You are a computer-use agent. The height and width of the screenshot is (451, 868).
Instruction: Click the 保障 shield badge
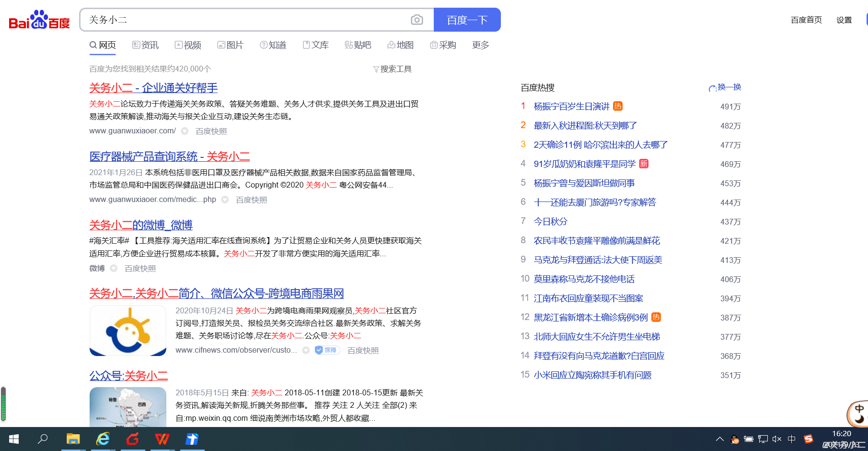pos(327,350)
